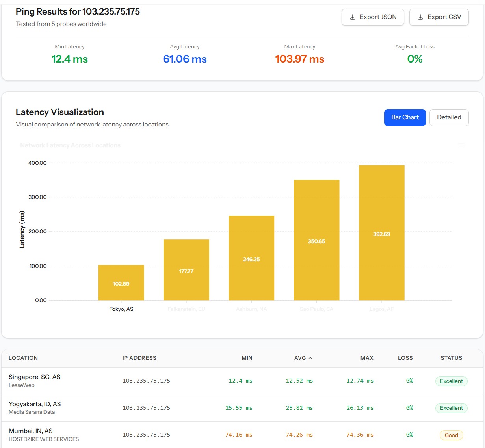Sort the table by MAX column
This screenshot has width=485, height=448.
point(367,358)
